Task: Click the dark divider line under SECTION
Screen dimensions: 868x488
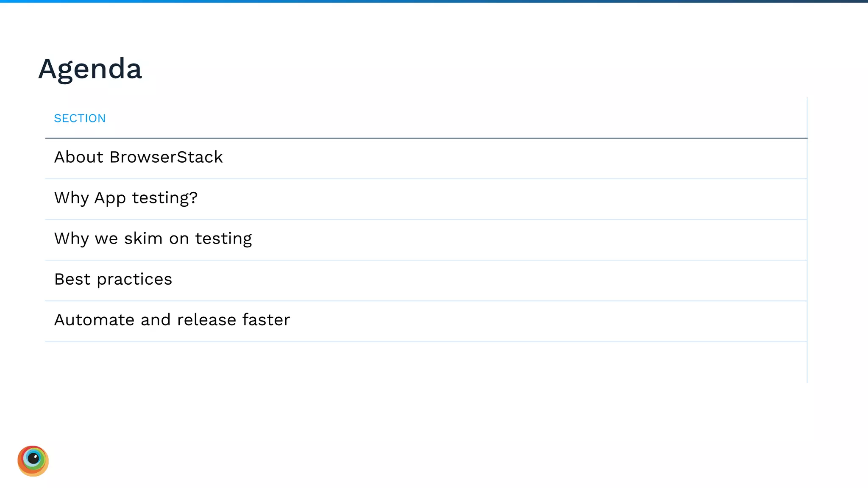Action: tap(424, 138)
